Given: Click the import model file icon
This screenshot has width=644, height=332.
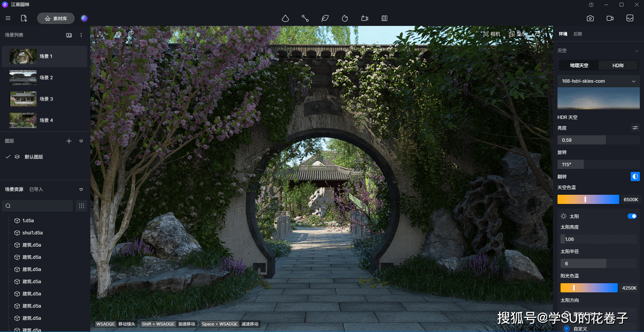Looking at the screenshot, I should 24,18.
